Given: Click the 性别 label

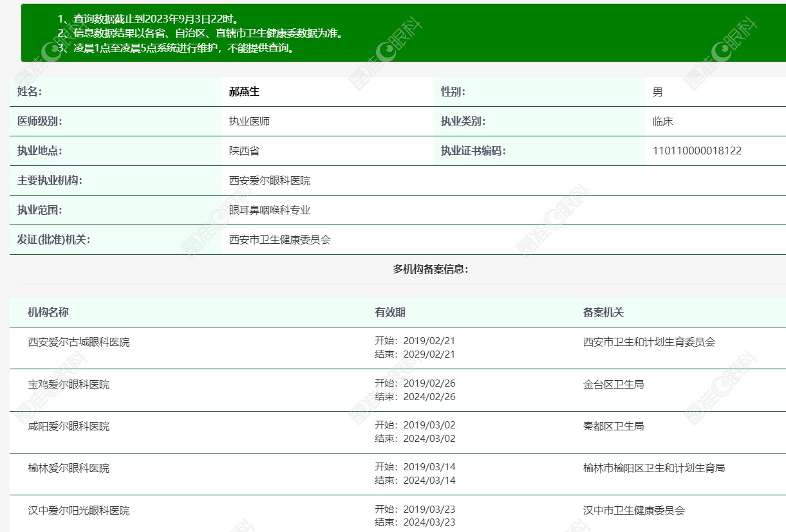Looking at the screenshot, I should (453, 91).
